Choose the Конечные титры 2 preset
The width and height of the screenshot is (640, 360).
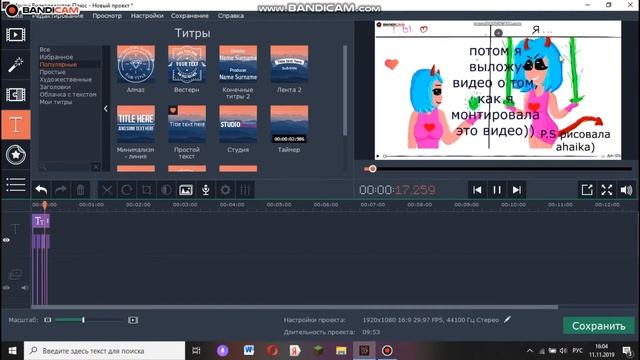click(x=238, y=64)
